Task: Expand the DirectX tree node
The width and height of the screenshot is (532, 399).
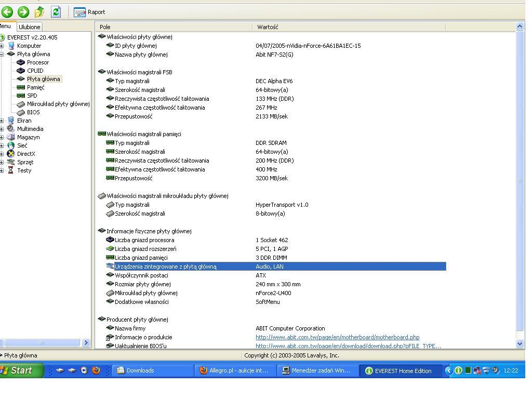Action: (x=2, y=154)
